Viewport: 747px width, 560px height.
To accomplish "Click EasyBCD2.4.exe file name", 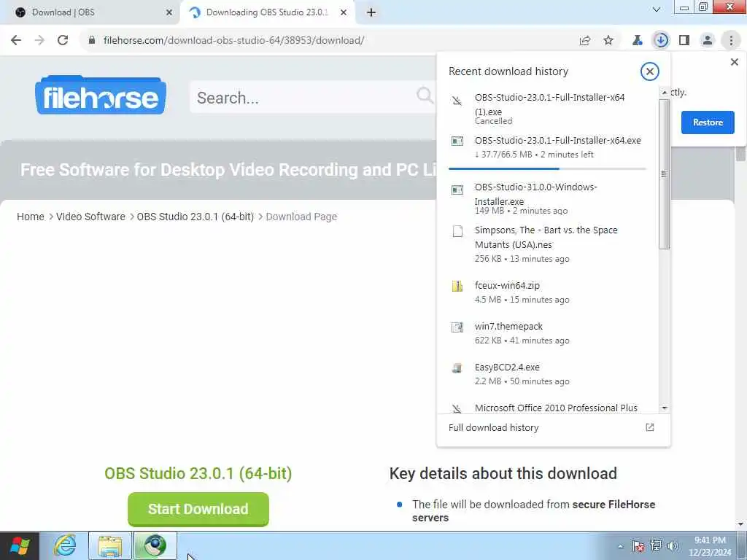I will click(x=508, y=367).
